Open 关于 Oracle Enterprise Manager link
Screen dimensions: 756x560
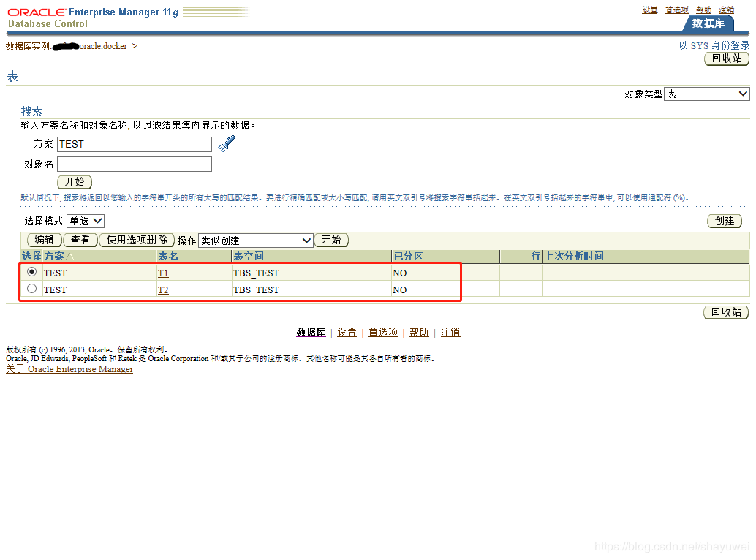click(69, 369)
